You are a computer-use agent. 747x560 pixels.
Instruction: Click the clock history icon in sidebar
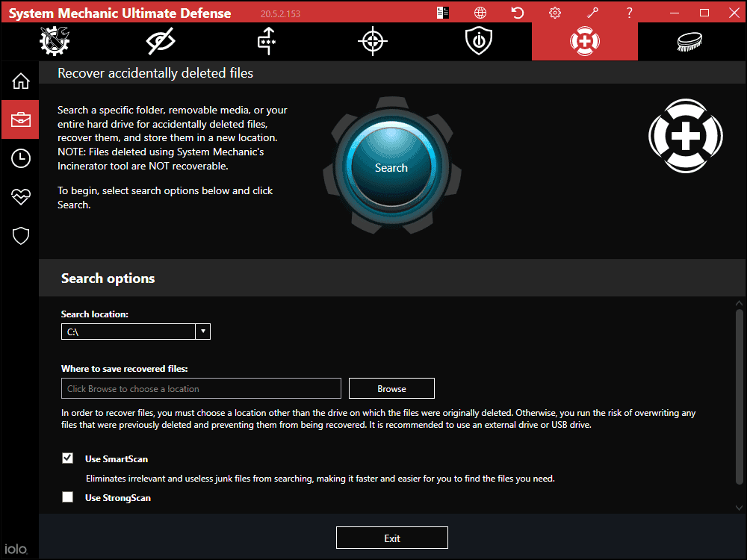coord(20,158)
